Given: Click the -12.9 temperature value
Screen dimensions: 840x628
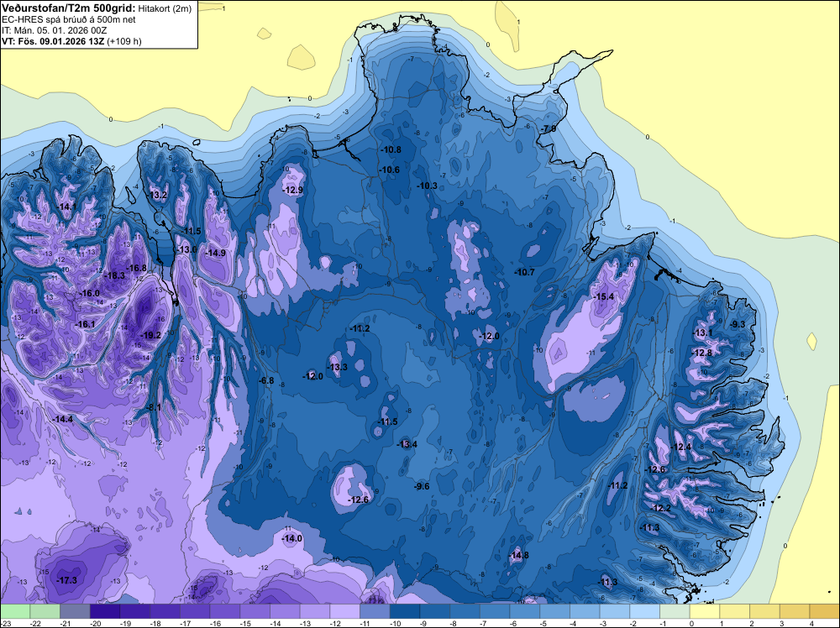Looking at the screenshot, I should (x=292, y=190).
